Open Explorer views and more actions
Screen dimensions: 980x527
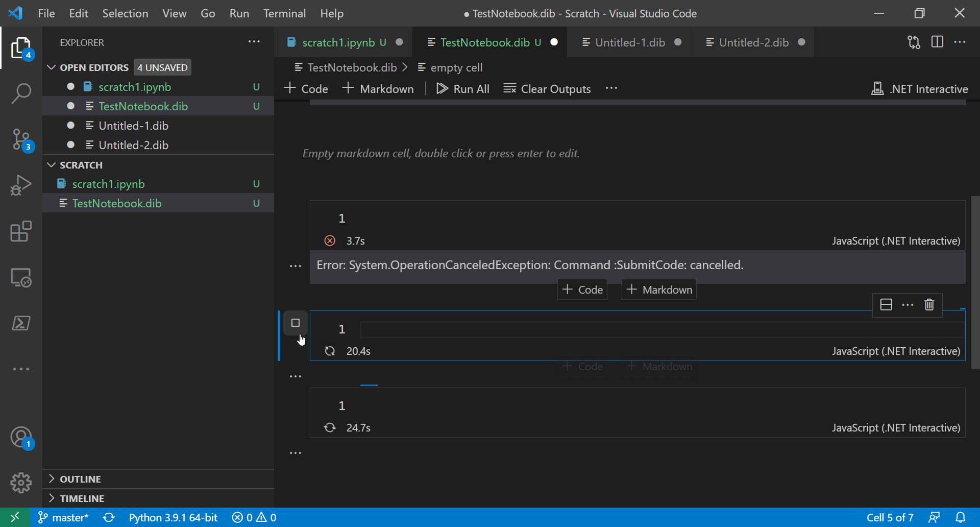point(254,42)
